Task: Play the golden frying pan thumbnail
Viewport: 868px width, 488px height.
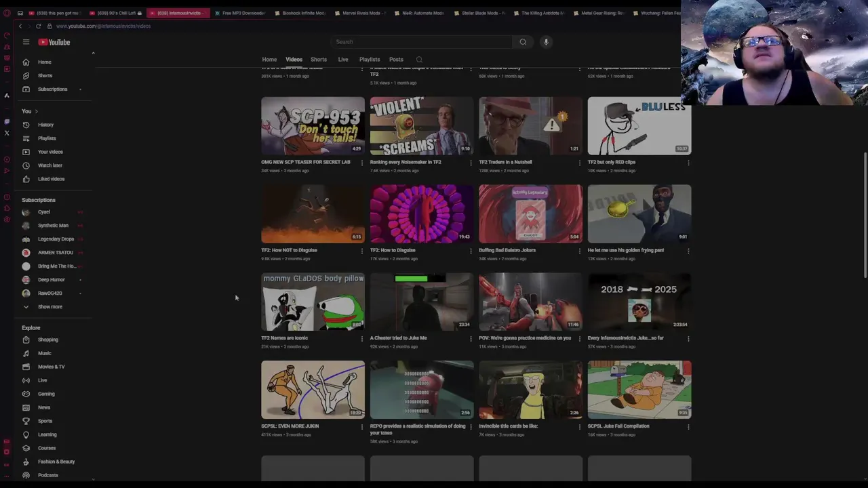Action: [639, 214]
